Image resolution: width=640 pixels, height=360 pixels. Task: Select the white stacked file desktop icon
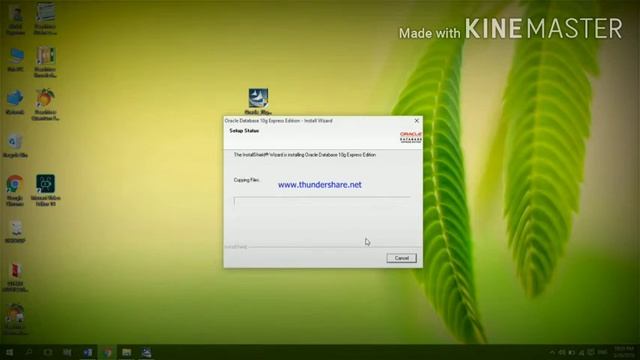coord(16,232)
